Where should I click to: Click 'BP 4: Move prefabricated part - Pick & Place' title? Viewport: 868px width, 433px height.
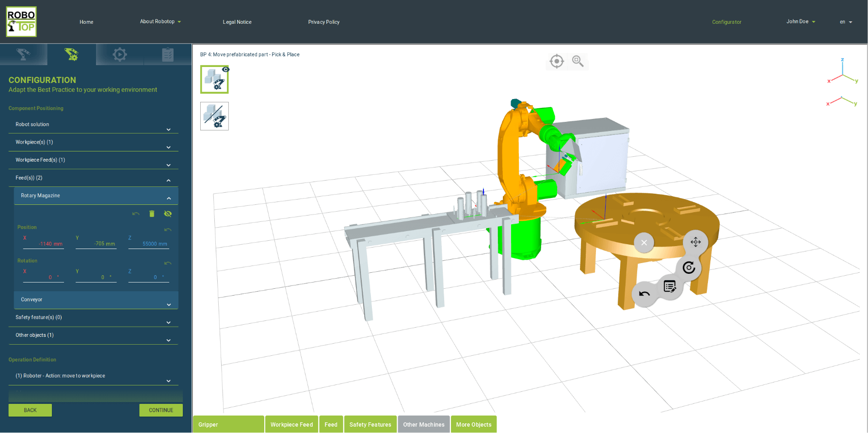250,54
